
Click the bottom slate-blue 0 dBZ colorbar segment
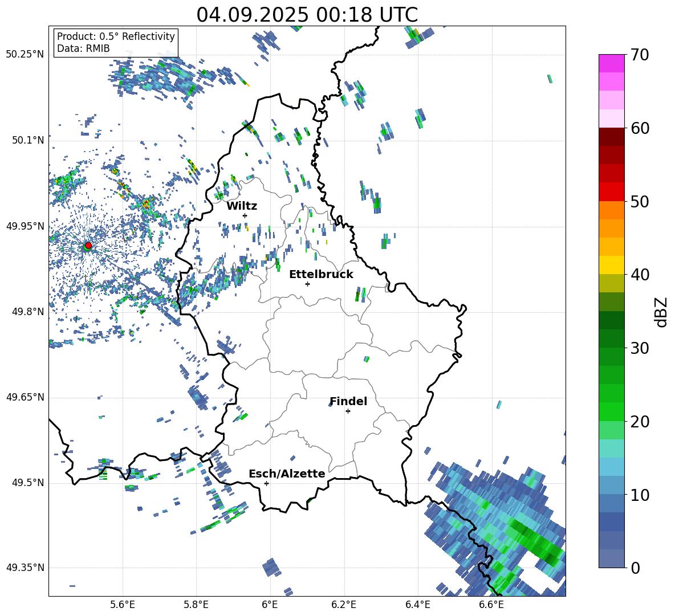pos(611,558)
